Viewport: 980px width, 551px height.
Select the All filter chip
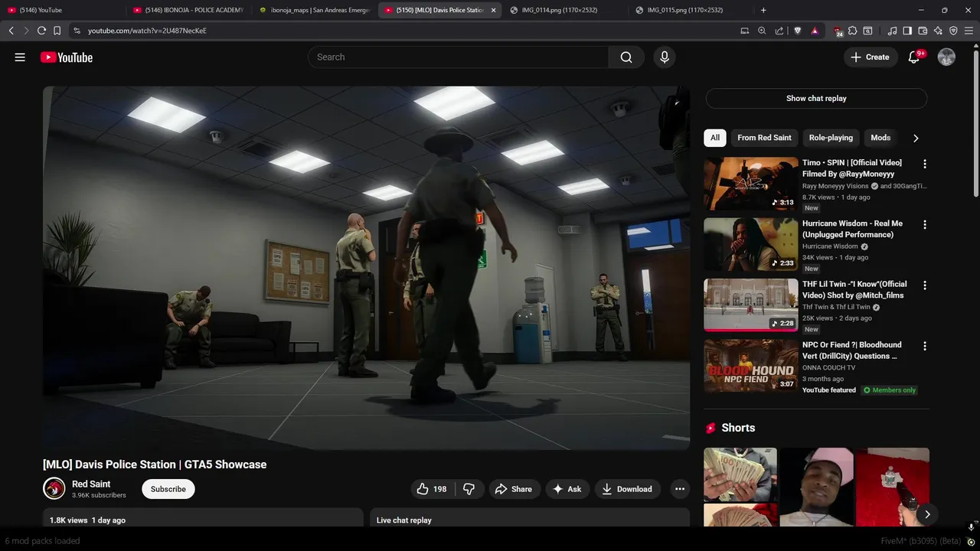tap(715, 138)
